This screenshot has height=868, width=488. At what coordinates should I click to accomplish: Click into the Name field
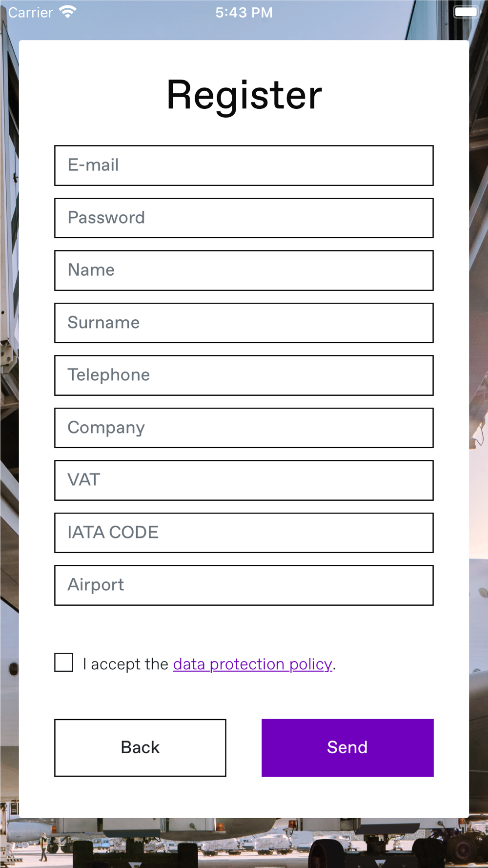(244, 270)
